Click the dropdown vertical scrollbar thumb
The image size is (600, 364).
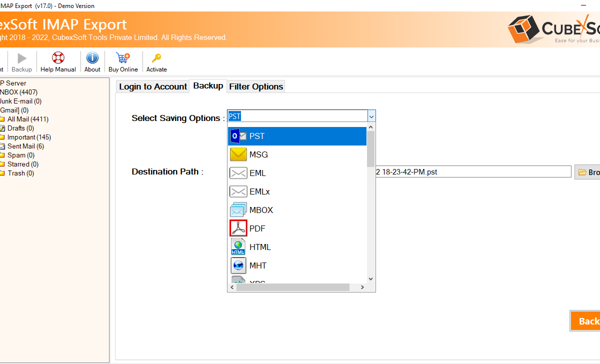click(371, 149)
